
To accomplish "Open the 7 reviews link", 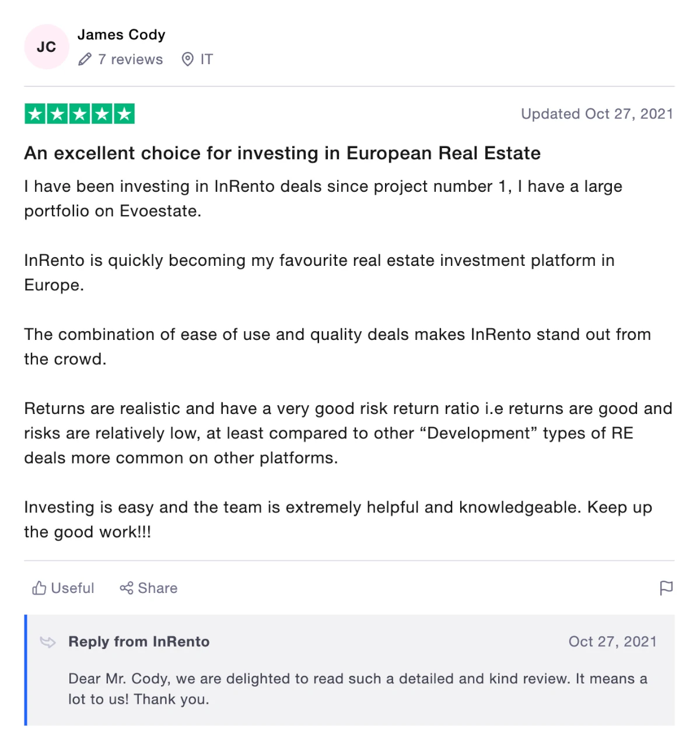I will pyautogui.click(x=130, y=59).
